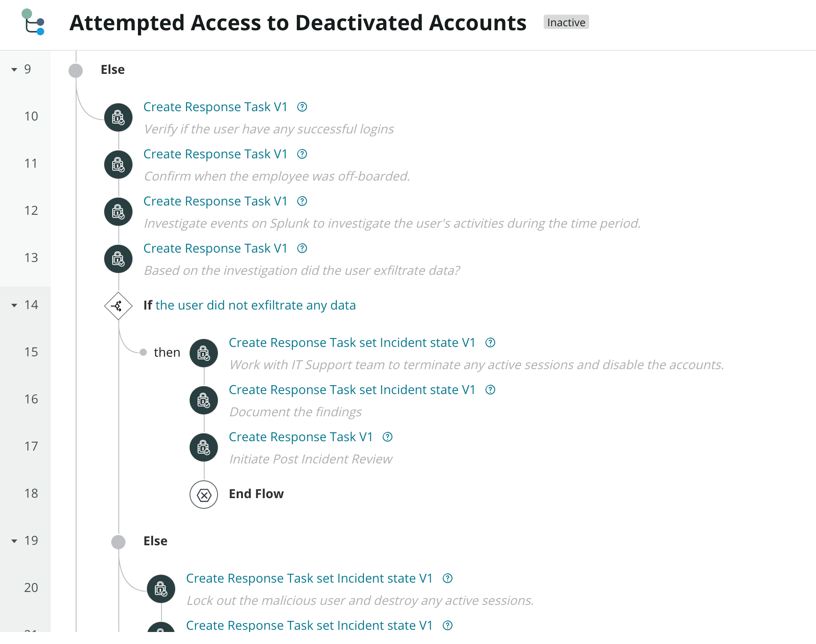Click the step 17 Post Incident Review icon
The width and height of the screenshot is (816, 644).
point(204,447)
